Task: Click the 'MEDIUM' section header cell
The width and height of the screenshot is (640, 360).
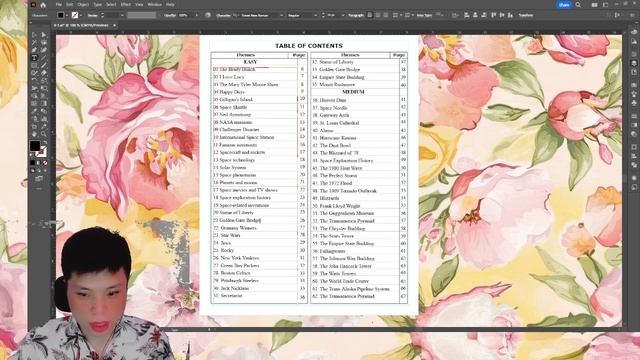Action: (x=353, y=92)
